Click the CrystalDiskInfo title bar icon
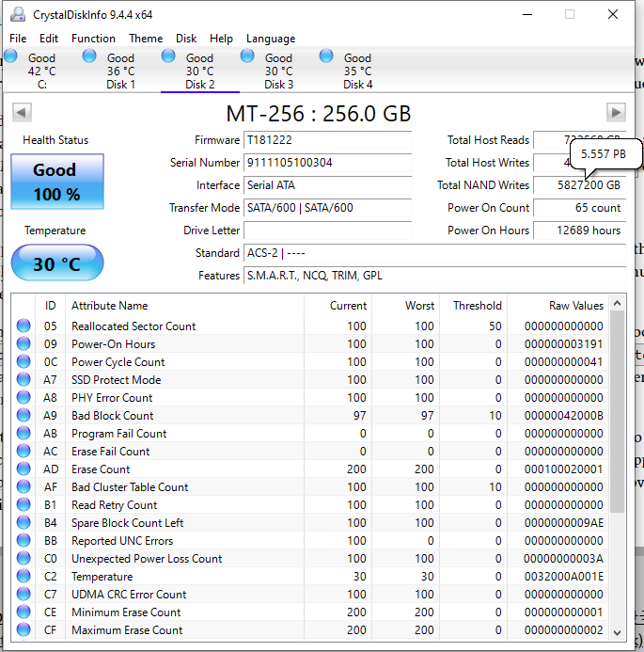Image resolution: width=644 pixels, height=652 pixels. pos(18,14)
